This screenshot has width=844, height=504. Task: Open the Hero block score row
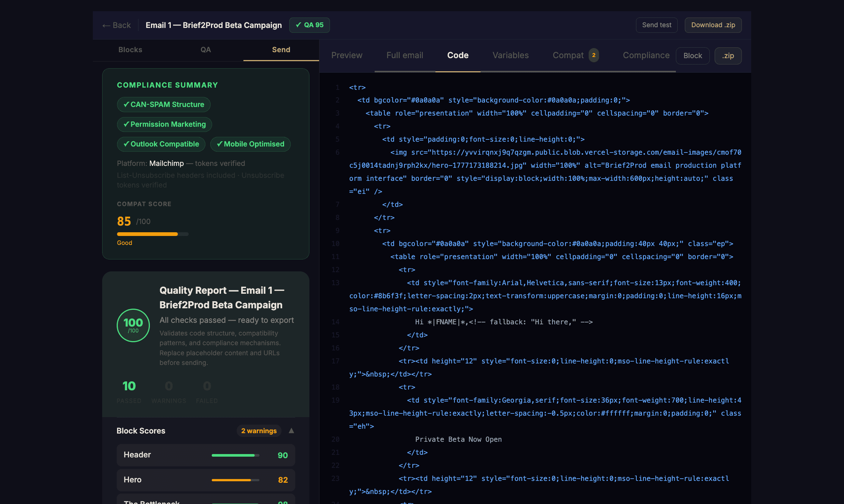(x=206, y=480)
